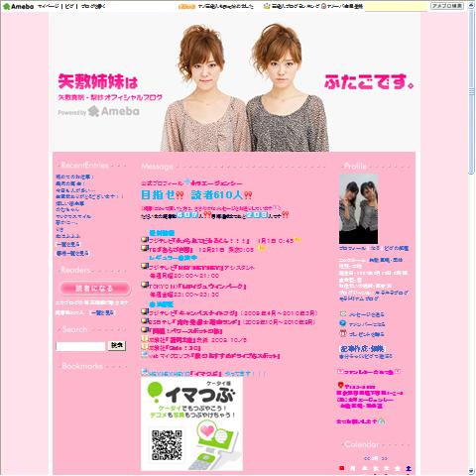476x476 pixels.
Task: Open 記事作成・編集 link in sidebar
Action: click(x=362, y=348)
